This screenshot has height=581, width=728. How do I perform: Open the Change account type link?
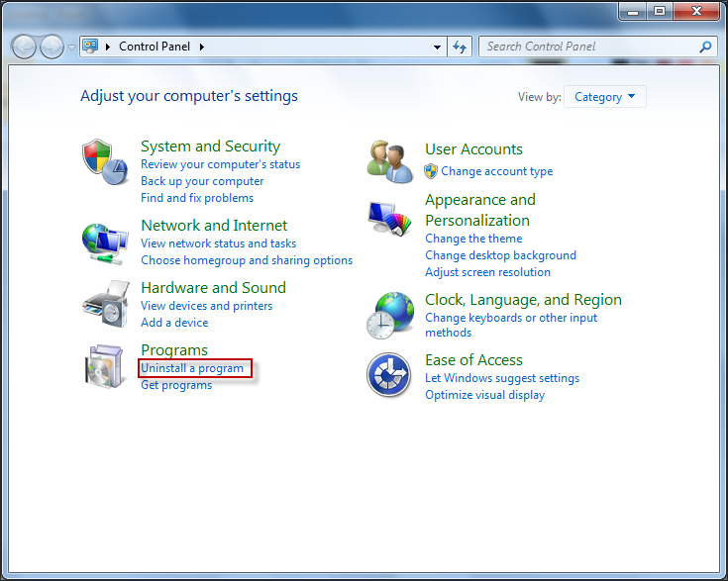point(496,171)
